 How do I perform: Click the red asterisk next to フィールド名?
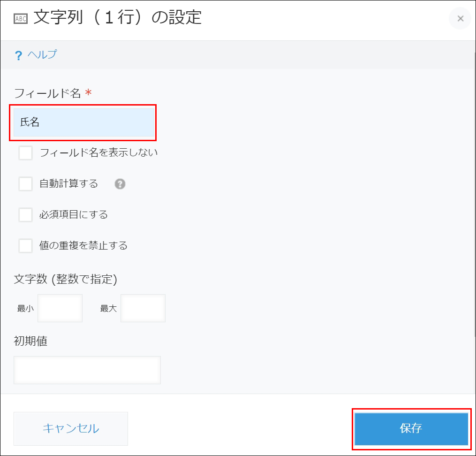click(x=89, y=92)
